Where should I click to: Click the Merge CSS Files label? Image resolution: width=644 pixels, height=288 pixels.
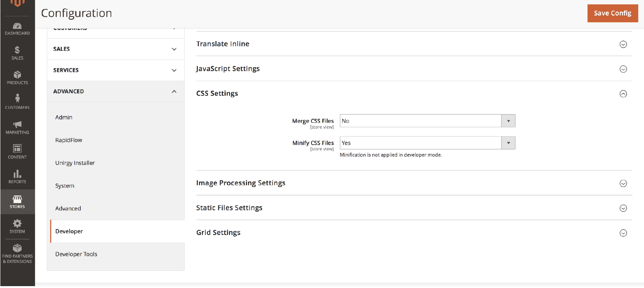313,121
